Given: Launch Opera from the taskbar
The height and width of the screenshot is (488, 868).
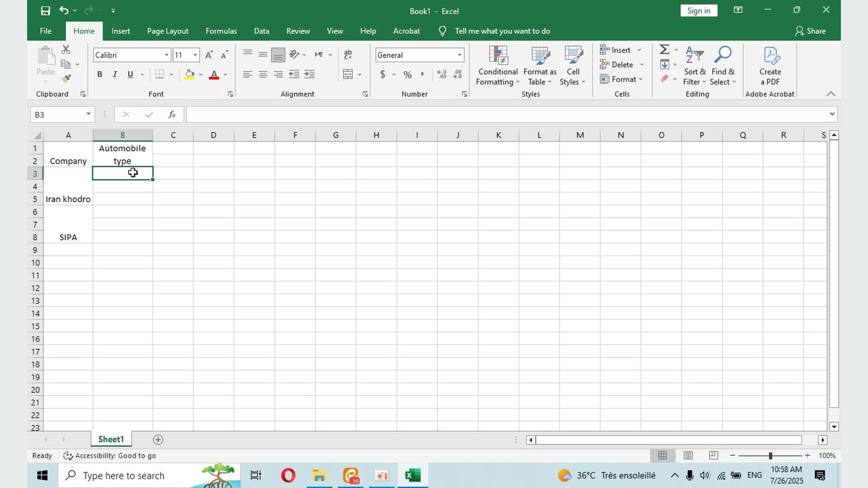Looking at the screenshot, I should [x=288, y=476].
